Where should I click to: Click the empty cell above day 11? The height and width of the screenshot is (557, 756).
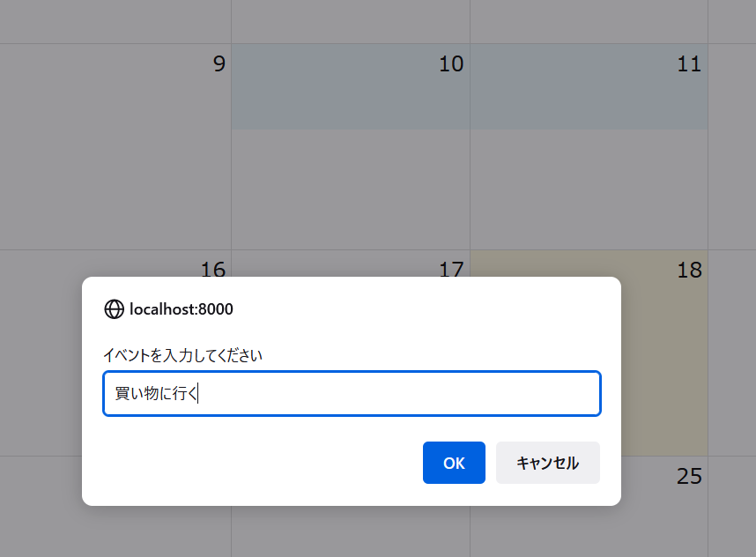pos(589,22)
